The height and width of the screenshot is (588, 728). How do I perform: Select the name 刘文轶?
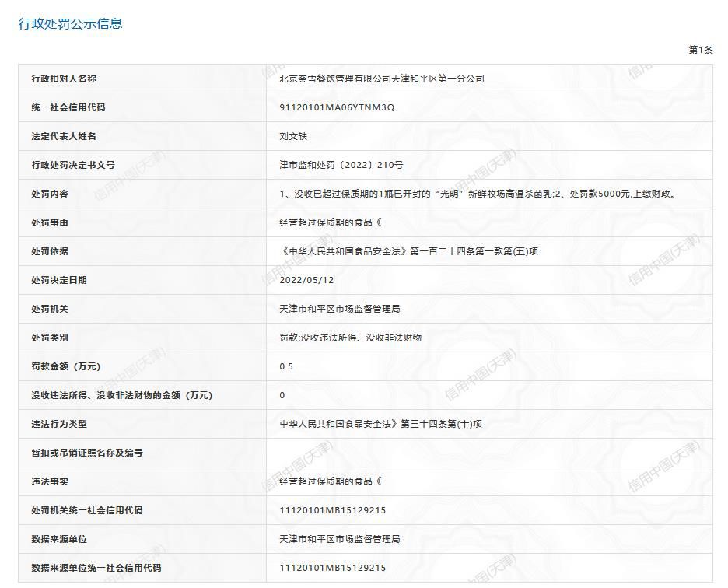[x=293, y=136]
